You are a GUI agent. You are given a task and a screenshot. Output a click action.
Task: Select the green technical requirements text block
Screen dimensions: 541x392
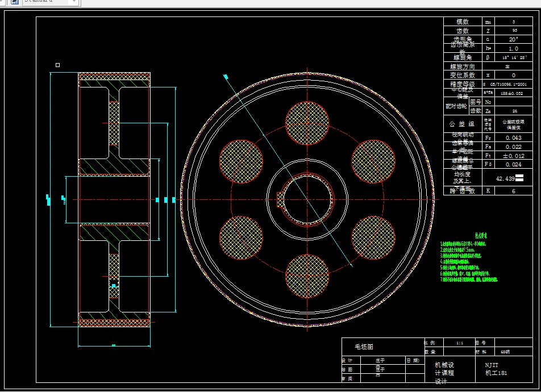[x=468, y=257]
